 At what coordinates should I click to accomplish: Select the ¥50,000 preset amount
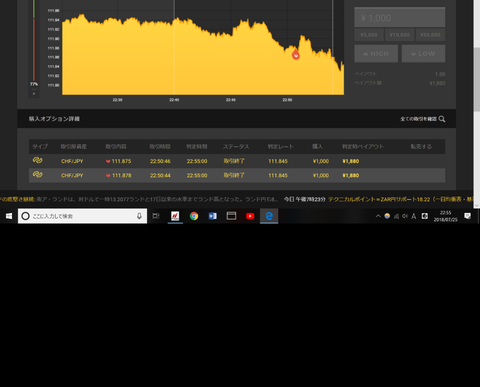[430, 35]
